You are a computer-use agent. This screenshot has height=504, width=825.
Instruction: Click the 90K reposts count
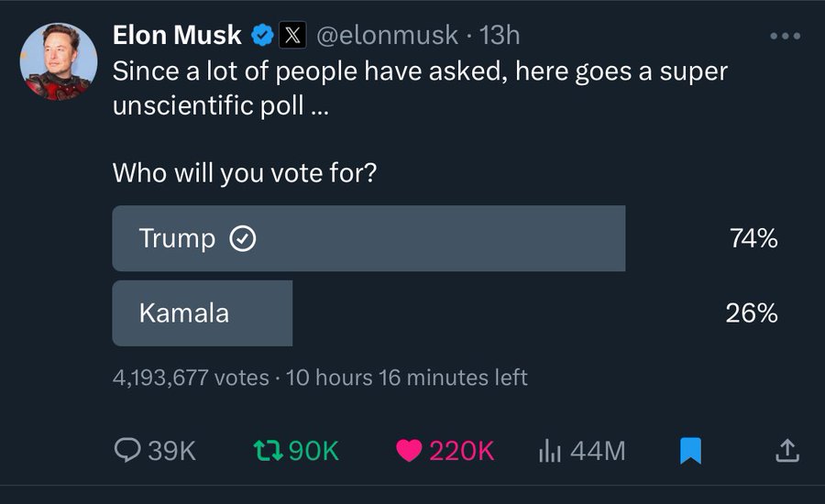(x=313, y=450)
